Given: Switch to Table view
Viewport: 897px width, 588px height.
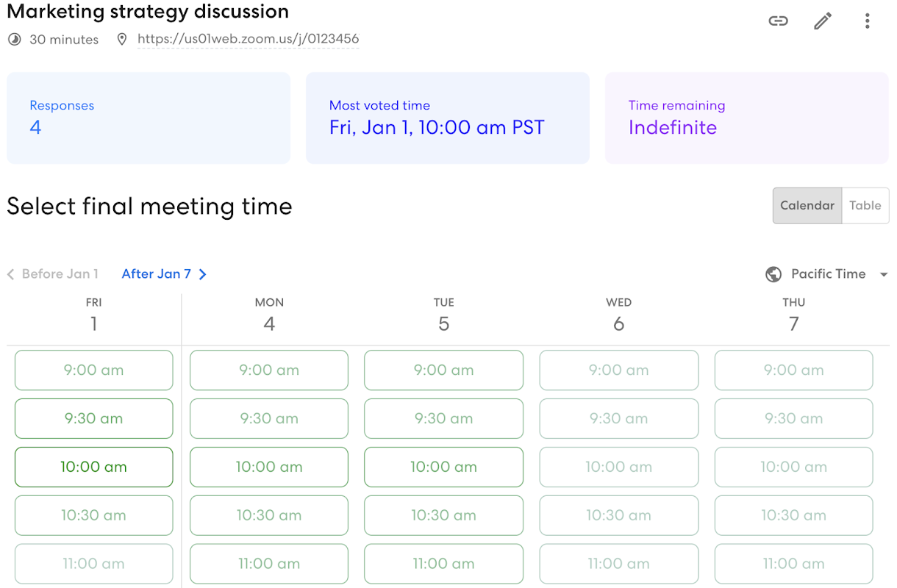Looking at the screenshot, I should click(865, 205).
